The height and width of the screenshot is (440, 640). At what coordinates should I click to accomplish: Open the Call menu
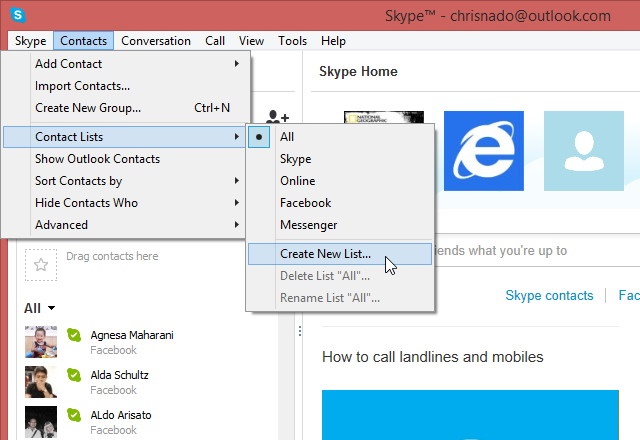(x=215, y=41)
